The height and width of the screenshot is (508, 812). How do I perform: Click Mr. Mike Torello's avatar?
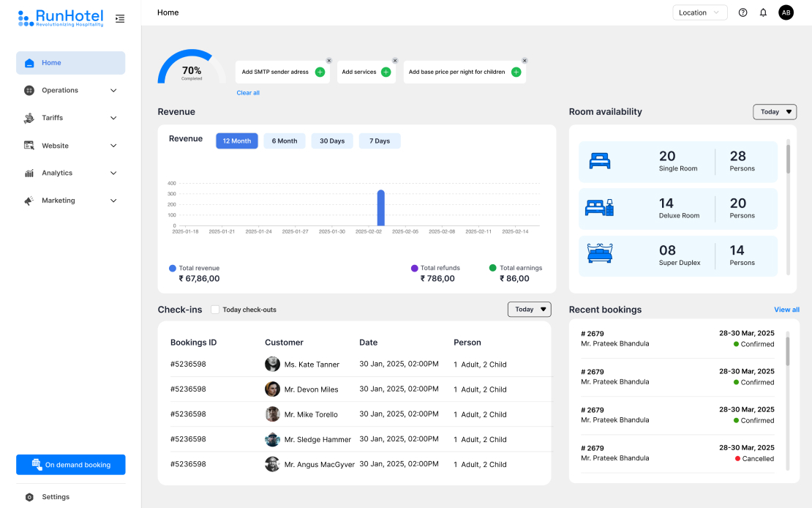272,414
